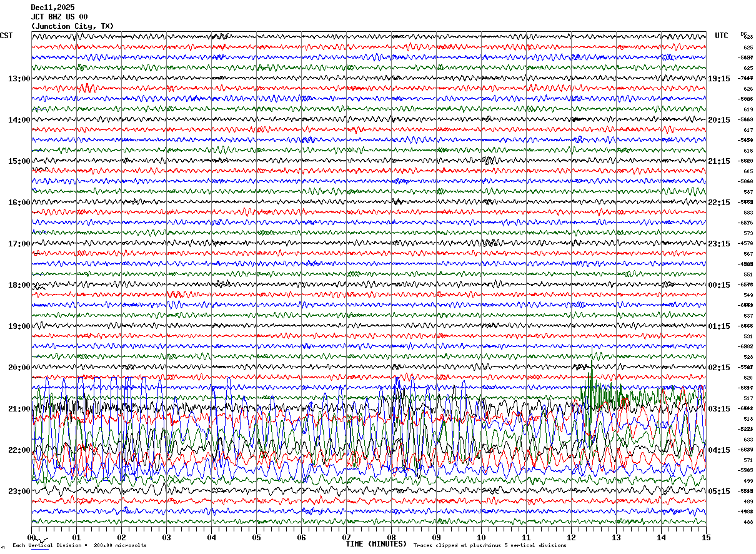Select the 17:00 CST time label

tap(19, 244)
